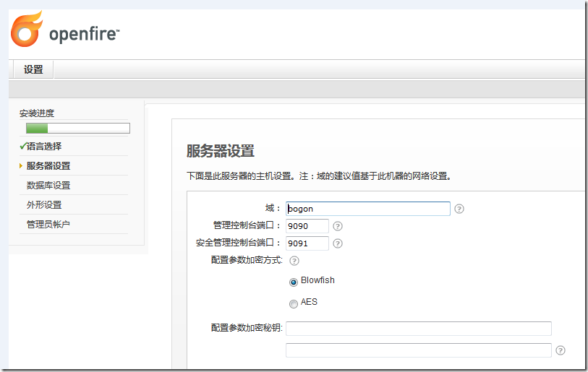Image resolution: width=588 pixels, height=372 pixels.
Task: Click the 安装进度 progress bar
Action: point(78,128)
